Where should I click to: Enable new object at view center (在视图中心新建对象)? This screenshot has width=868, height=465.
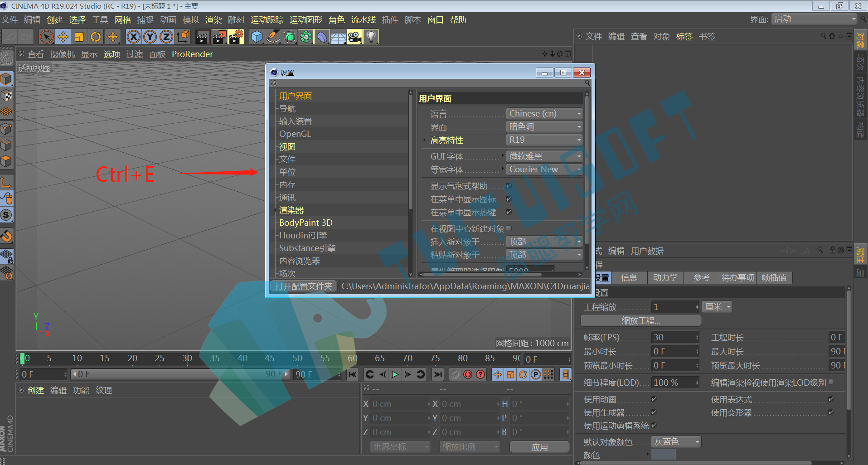[x=509, y=228]
